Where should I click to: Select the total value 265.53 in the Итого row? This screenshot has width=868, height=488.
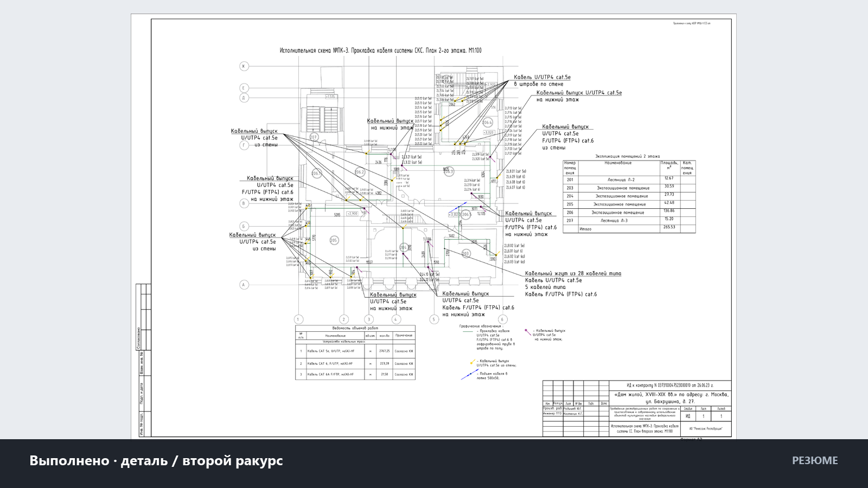(x=669, y=227)
